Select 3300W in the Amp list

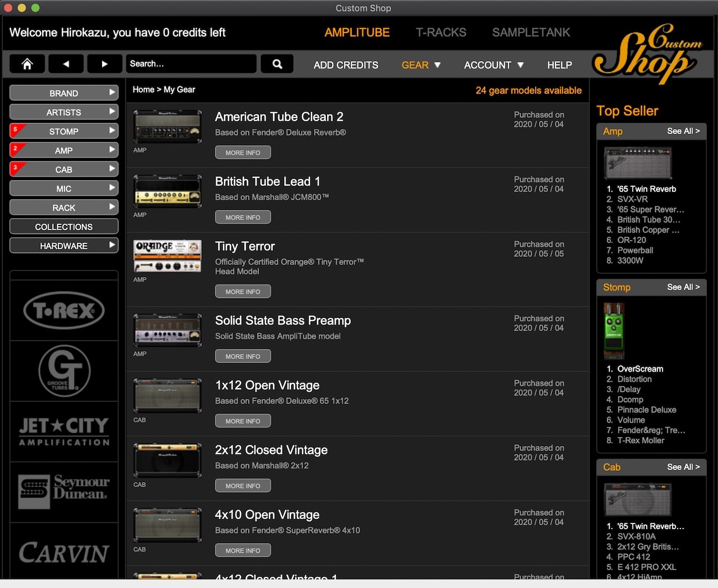point(630,260)
